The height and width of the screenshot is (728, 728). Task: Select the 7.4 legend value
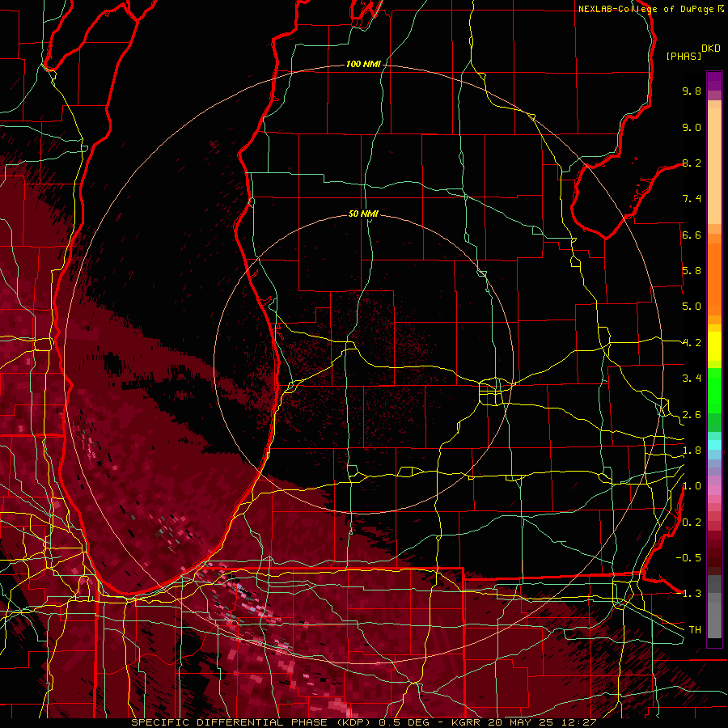pyautogui.click(x=692, y=199)
